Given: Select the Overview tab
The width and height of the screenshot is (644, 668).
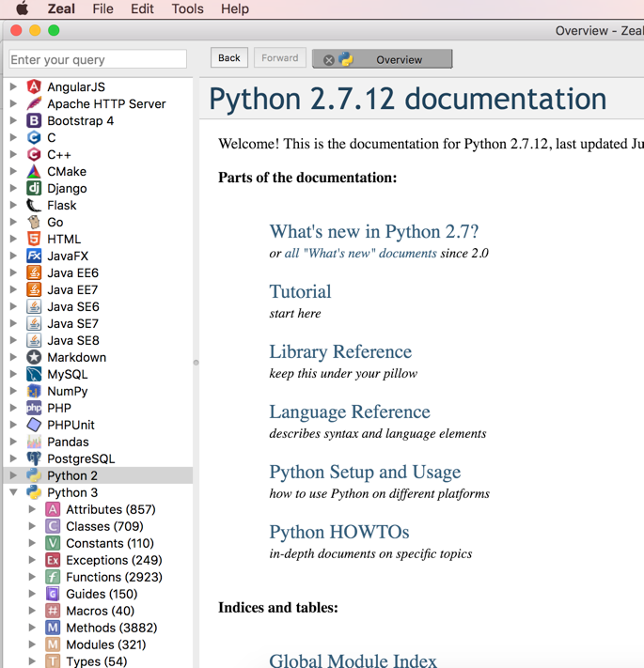Looking at the screenshot, I should 383,59.
